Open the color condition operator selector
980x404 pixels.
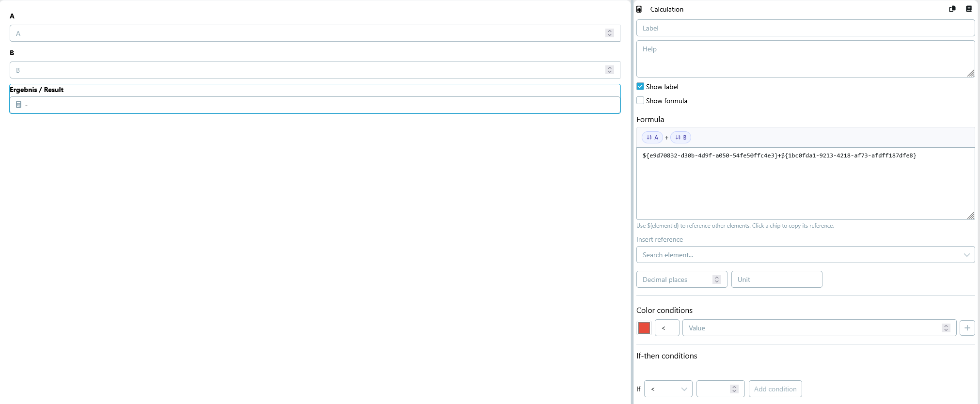667,328
